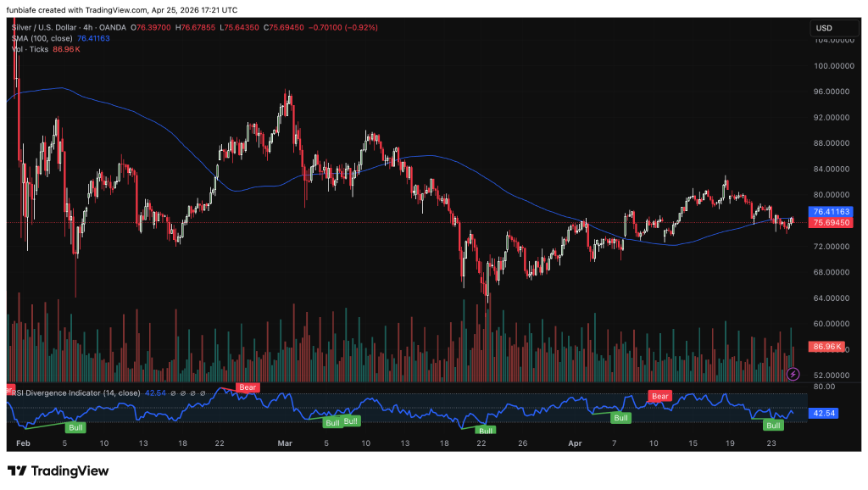
Task: Click the 72.00000 price axis label
Action: coord(832,247)
